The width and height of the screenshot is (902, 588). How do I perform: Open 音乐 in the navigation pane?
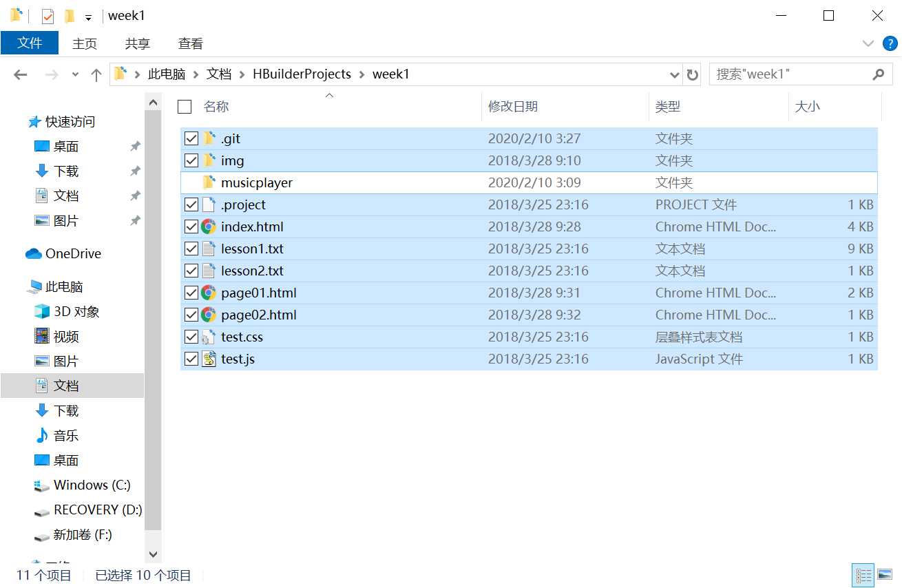click(66, 436)
